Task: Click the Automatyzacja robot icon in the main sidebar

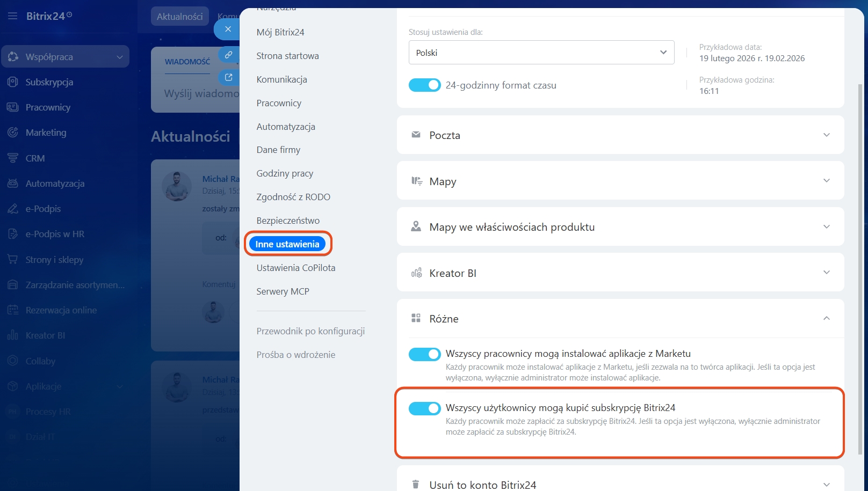Action: pyautogui.click(x=13, y=184)
